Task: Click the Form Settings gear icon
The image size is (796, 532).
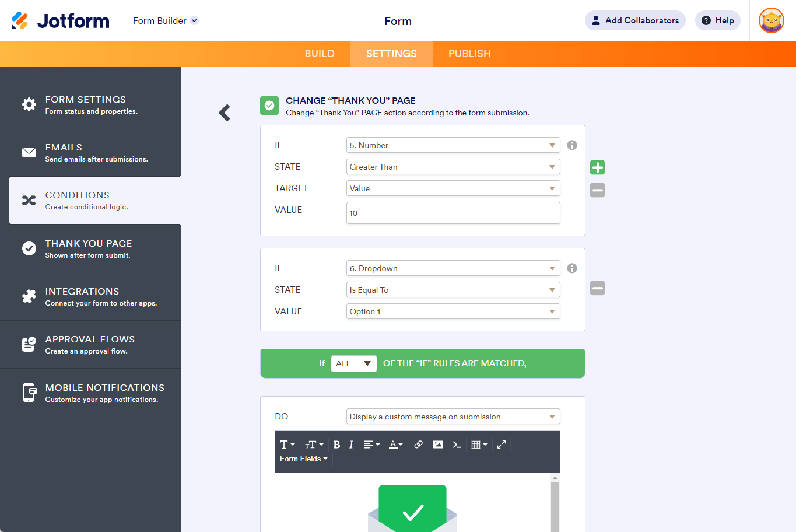Action: click(x=29, y=104)
